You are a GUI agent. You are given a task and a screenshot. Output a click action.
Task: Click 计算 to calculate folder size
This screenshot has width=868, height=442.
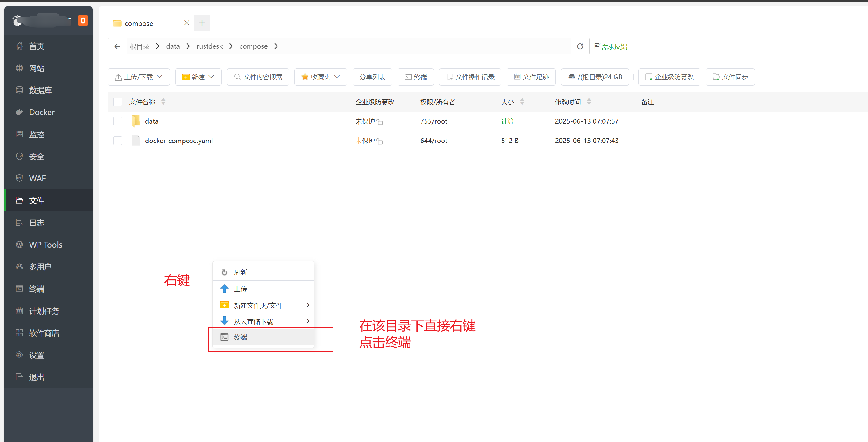click(x=507, y=121)
